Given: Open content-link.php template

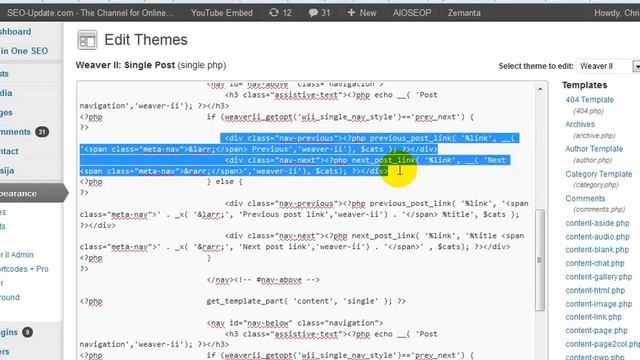Looking at the screenshot, I should (593, 317).
